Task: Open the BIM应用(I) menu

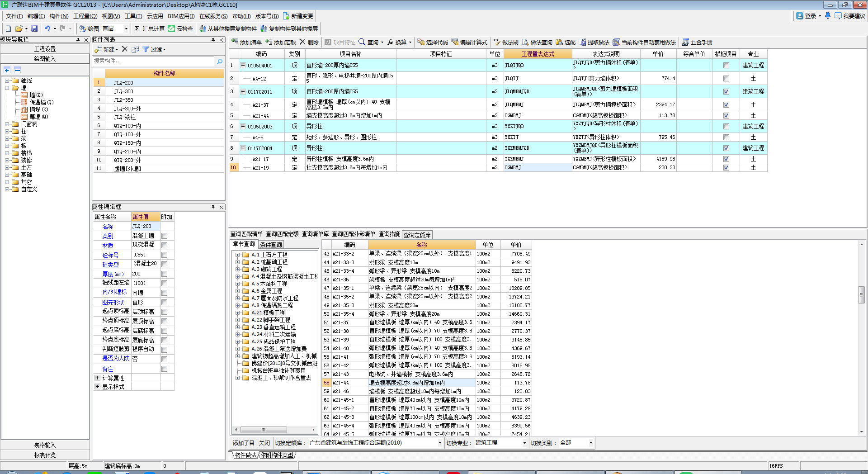Action: [x=181, y=16]
